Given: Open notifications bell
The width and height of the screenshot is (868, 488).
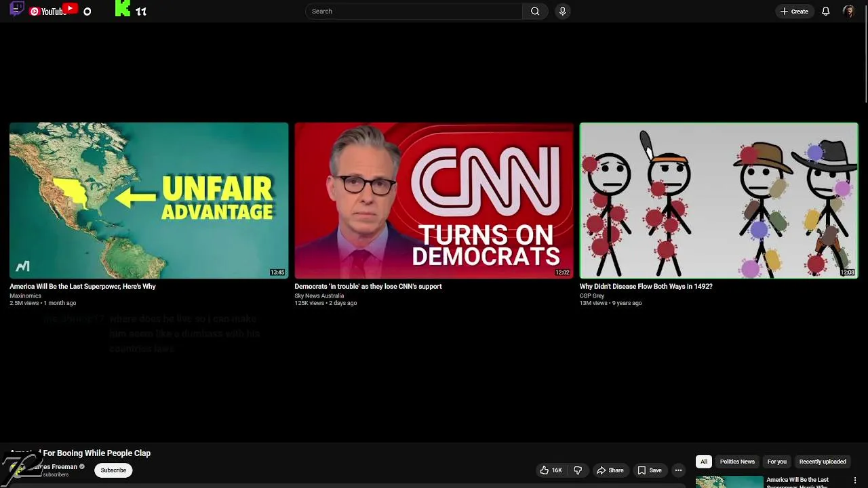Looking at the screenshot, I should [825, 11].
